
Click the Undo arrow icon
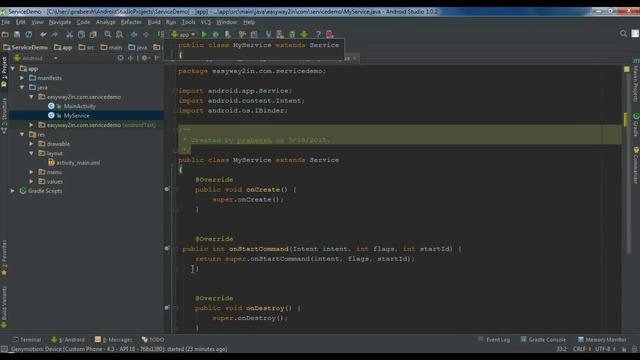pyautogui.click(x=43, y=34)
